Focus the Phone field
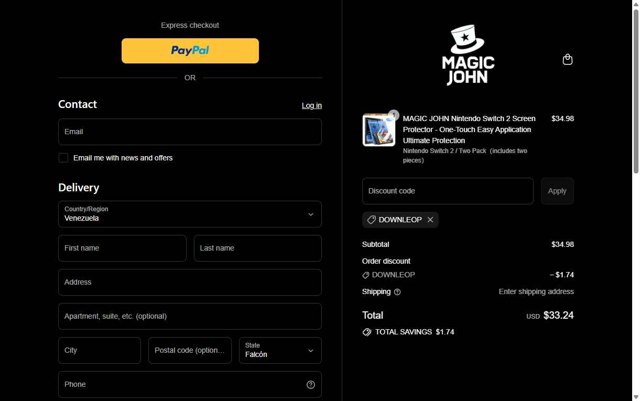Image resolution: width=640 pixels, height=401 pixels. [190, 385]
